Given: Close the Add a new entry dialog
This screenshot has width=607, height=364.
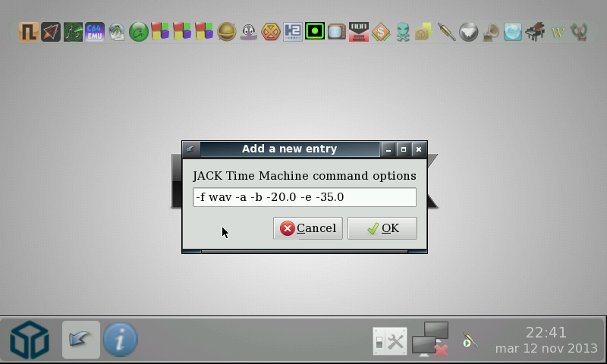Looking at the screenshot, I should point(419,149).
